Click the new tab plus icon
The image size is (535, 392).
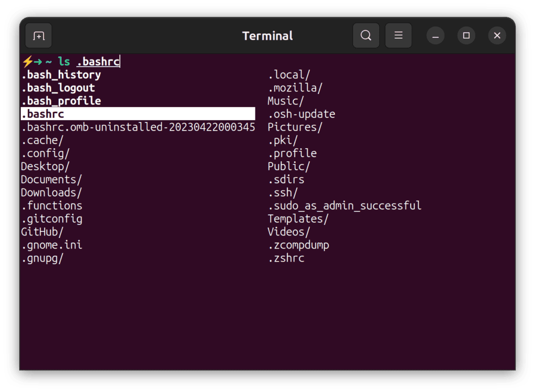(38, 35)
